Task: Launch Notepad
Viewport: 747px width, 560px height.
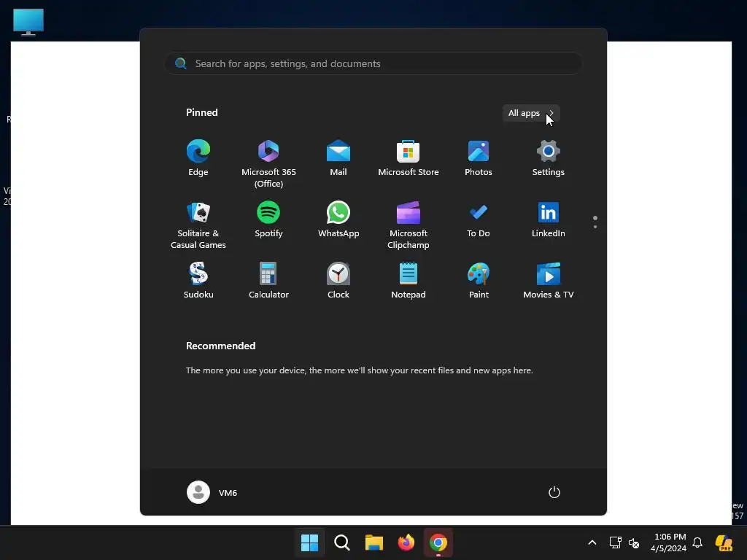Action: point(409,281)
